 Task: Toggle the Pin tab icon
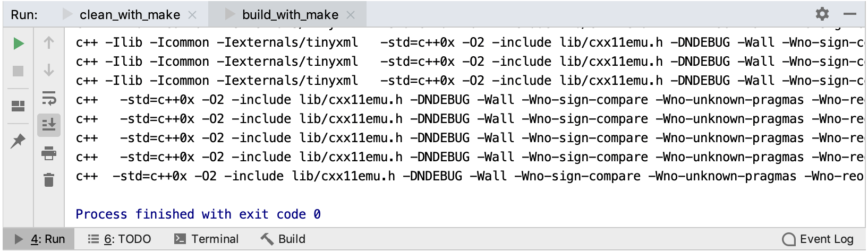(x=19, y=141)
